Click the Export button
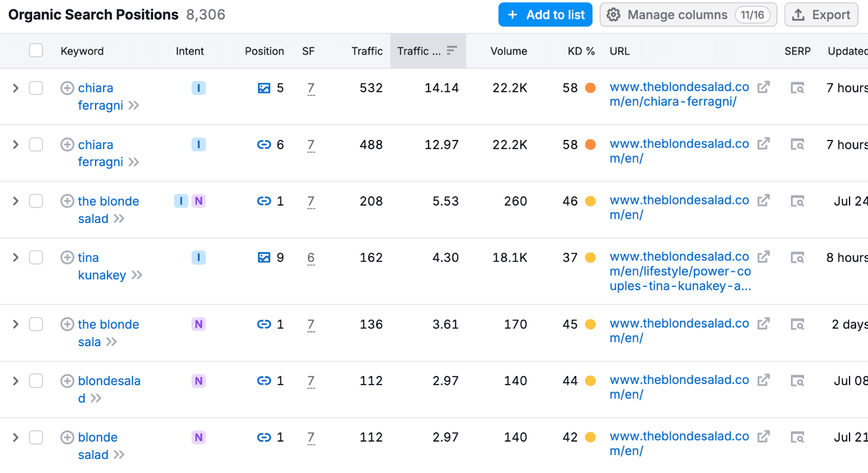 click(x=821, y=15)
